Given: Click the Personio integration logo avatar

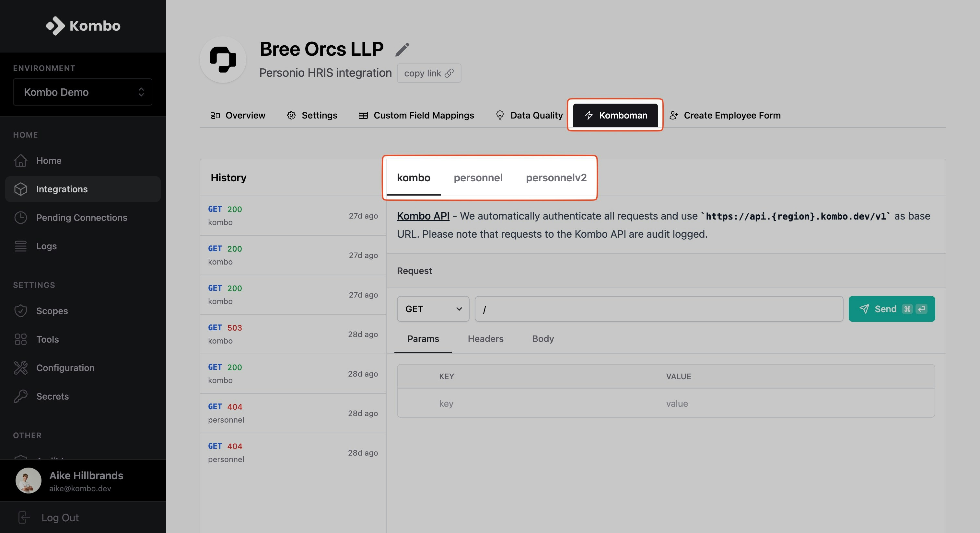Looking at the screenshot, I should point(223,60).
